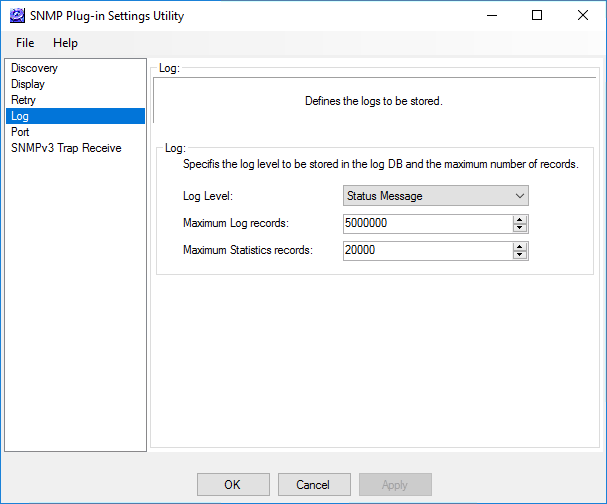Viewport: 607px width, 504px height.
Task: Open the Help menu
Action: click(x=65, y=43)
